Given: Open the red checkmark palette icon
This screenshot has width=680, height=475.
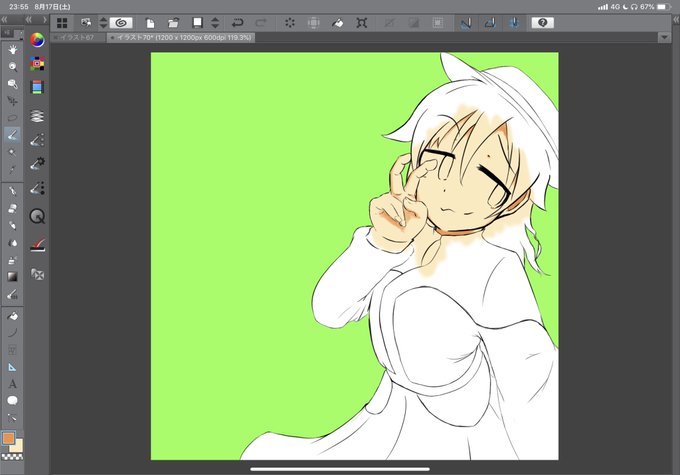Looking at the screenshot, I should [37, 245].
